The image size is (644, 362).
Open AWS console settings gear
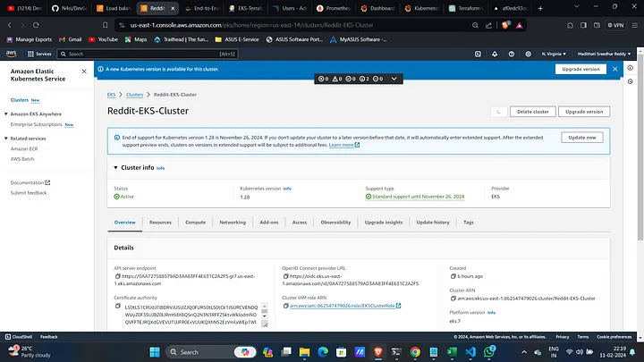click(529, 54)
